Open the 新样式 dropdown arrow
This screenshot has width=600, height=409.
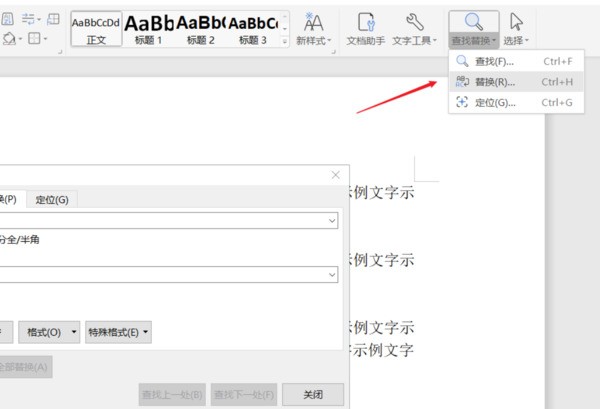pyautogui.click(x=329, y=40)
